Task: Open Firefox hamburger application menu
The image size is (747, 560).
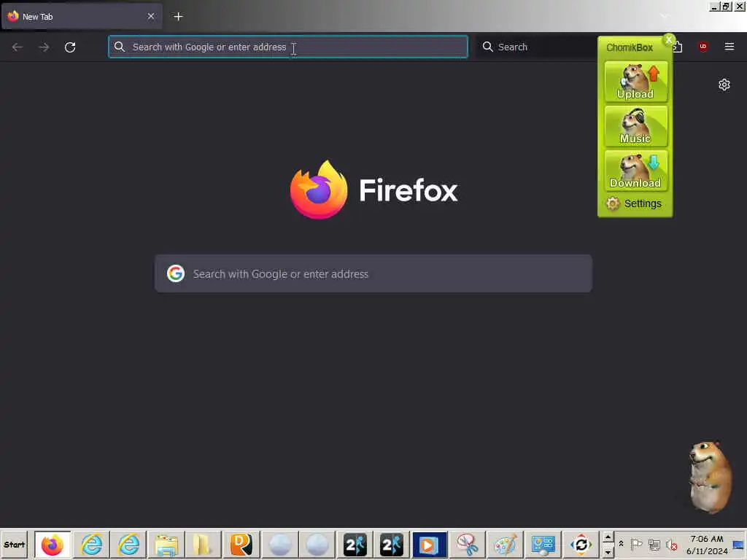Action: click(729, 47)
